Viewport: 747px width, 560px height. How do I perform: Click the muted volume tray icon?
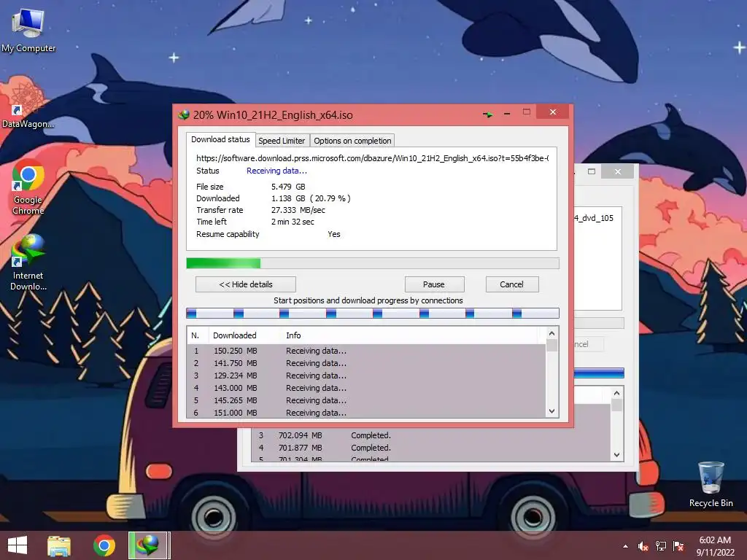tap(643, 546)
